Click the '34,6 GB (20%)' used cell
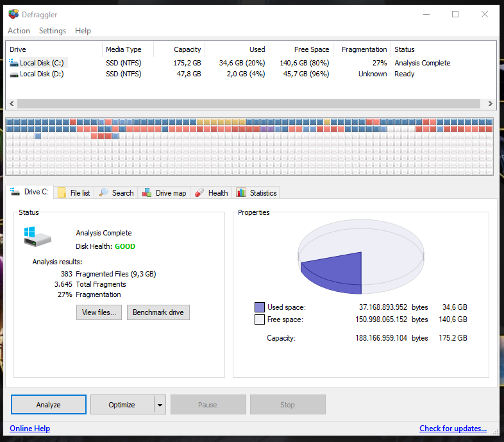The height and width of the screenshot is (442, 504). point(242,63)
